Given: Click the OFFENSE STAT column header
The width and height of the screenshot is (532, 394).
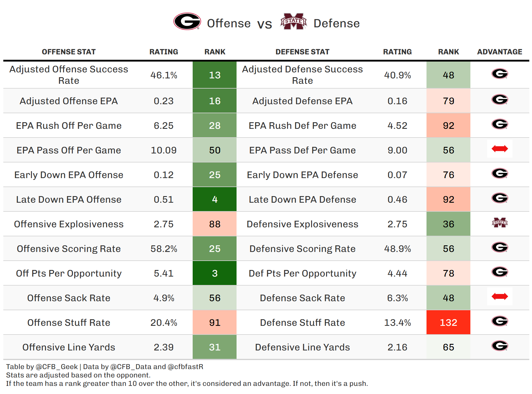Looking at the screenshot, I should click(x=69, y=52).
